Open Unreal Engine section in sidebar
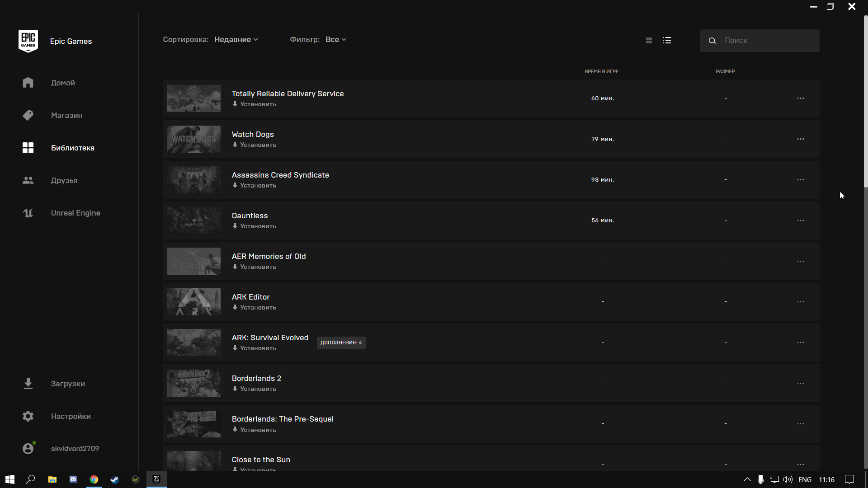This screenshot has width=868, height=488. tap(75, 213)
